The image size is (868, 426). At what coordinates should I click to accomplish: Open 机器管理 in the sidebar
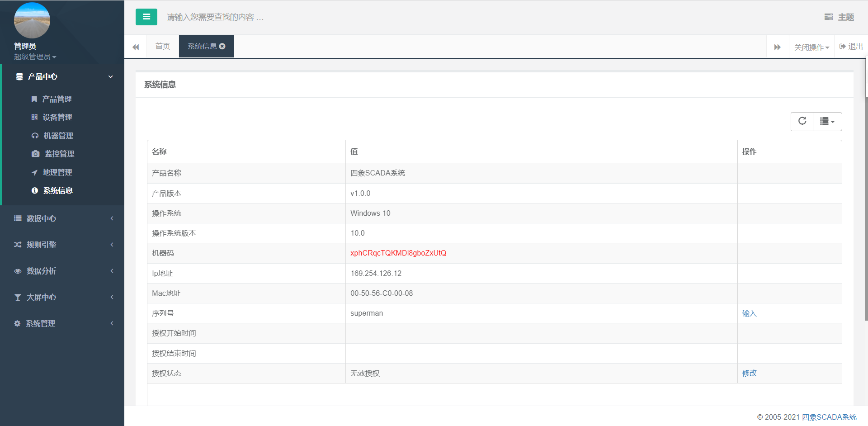coord(58,136)
